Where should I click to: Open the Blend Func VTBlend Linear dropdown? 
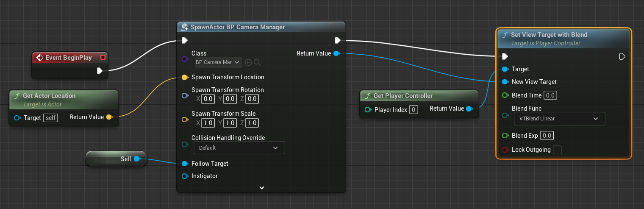[x=559, y=119]
